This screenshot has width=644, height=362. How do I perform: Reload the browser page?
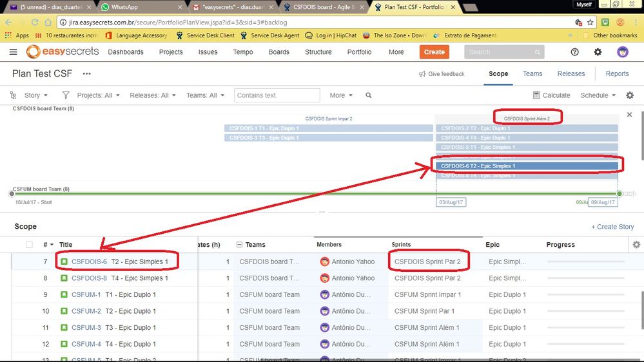coord(35,22)
